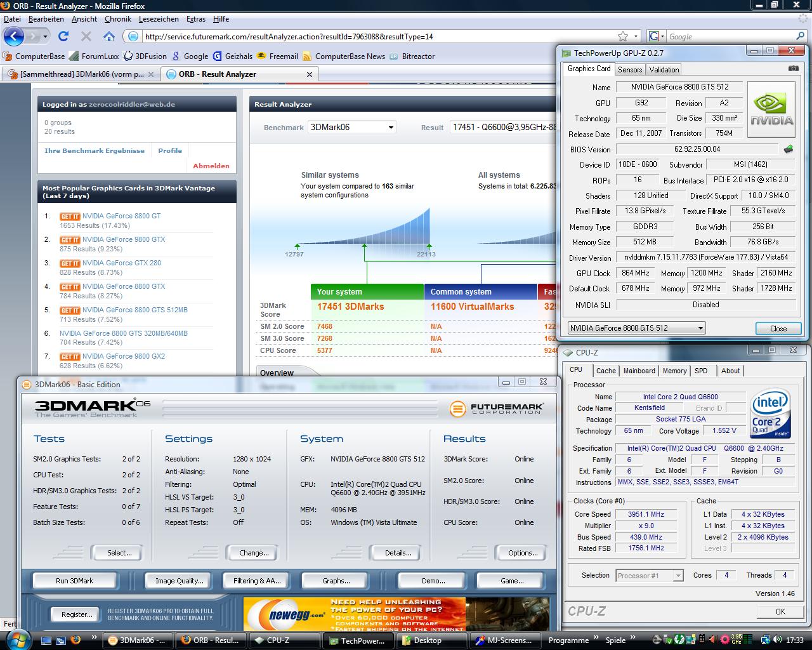Open the Extras menu

click(196, 19)
